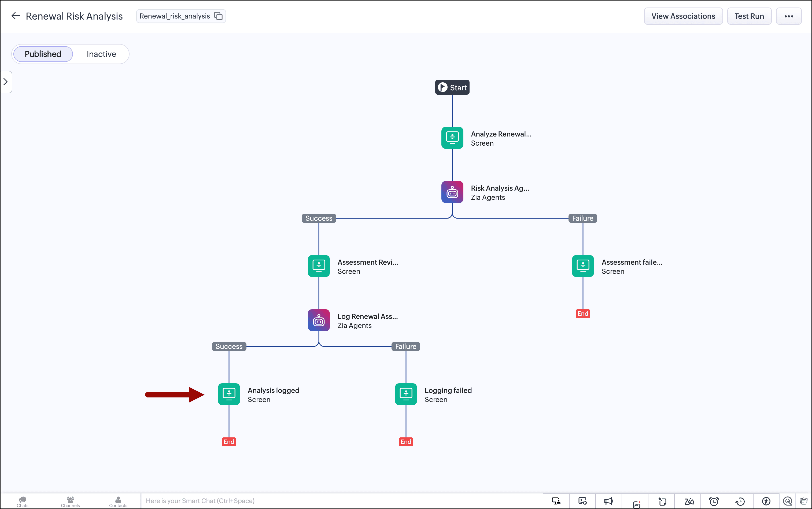Viewport: 812px width, 509px height.
Task: Copy the Renewal_risk_analysis name icon
Action: pyautogui.click(x=219, y=16)
